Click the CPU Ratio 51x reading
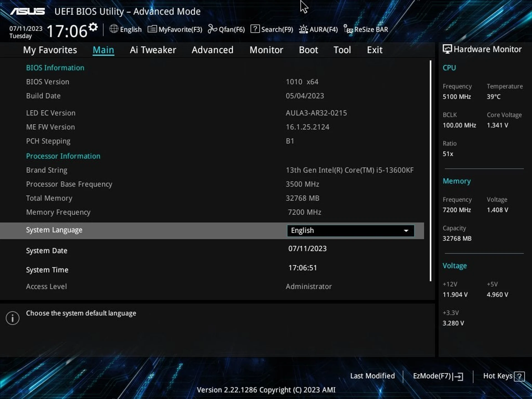Screen dimensions: 532x399 pos(448,154)
